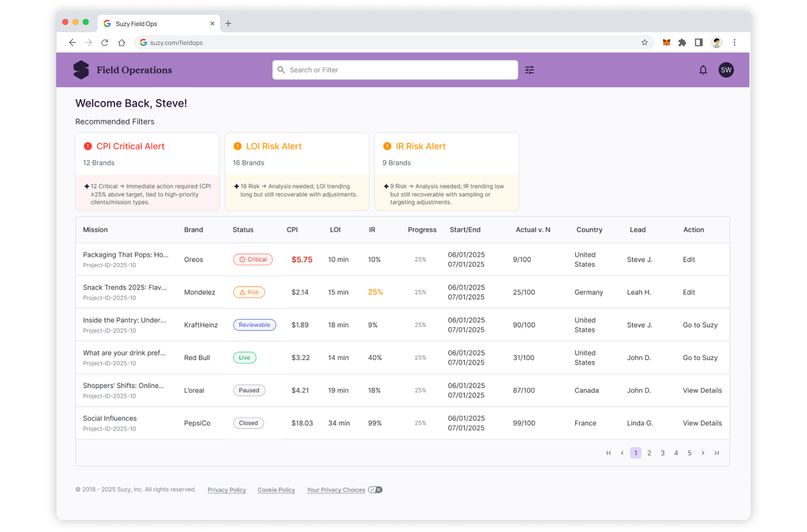The height and width of the screenshot is (532, 807).
Task: Click the orange 25% IR value
Action: tap(375, 292)
